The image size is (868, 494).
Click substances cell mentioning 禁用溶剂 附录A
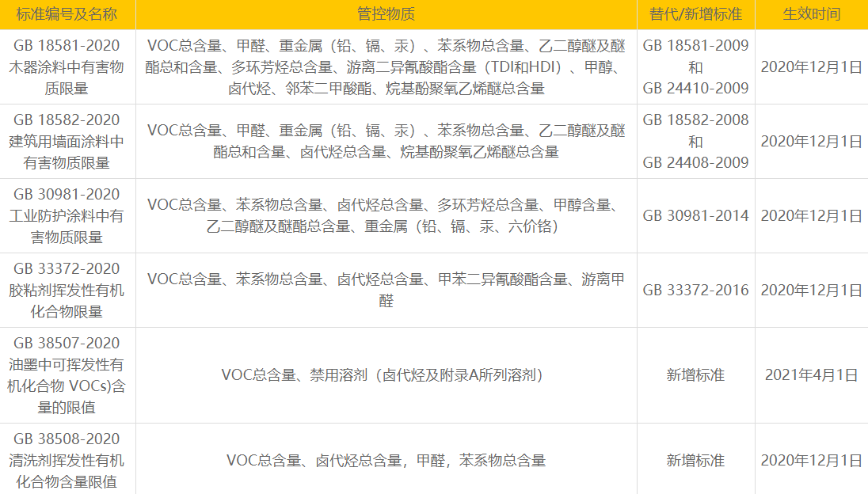(386, 375)
